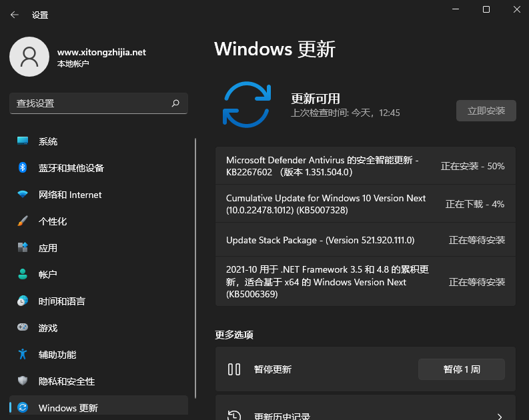Click the 正在安装 - 50% status
This screenshot has width=529, height=420.
point(472,166)
